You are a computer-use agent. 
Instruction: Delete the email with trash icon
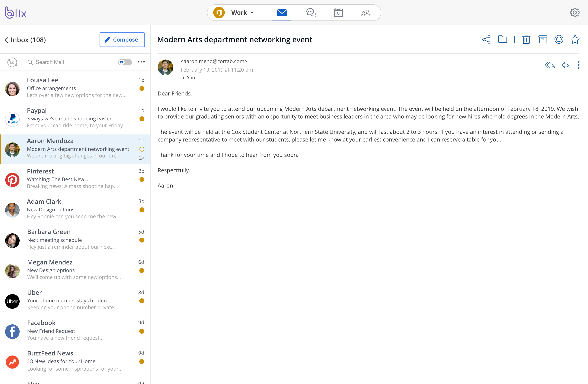coord(526,39)
